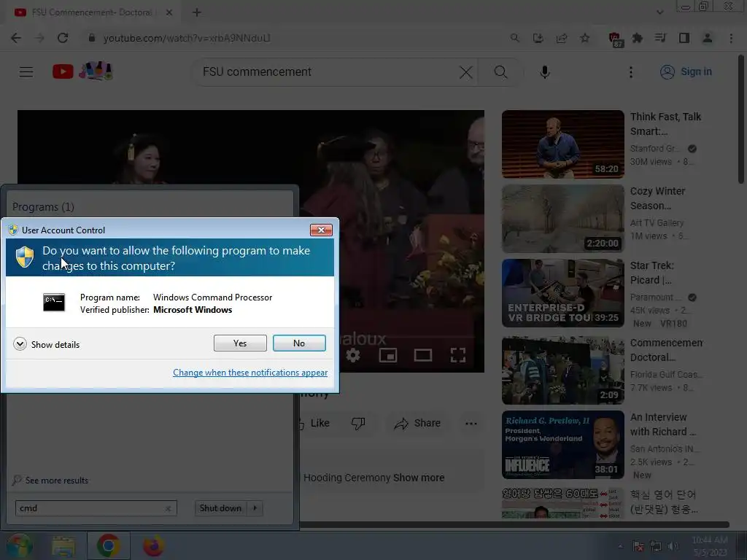Screen dimensions: 747x560
Task: Open Firefox from taskbar
Action: (x=153, y=545)
